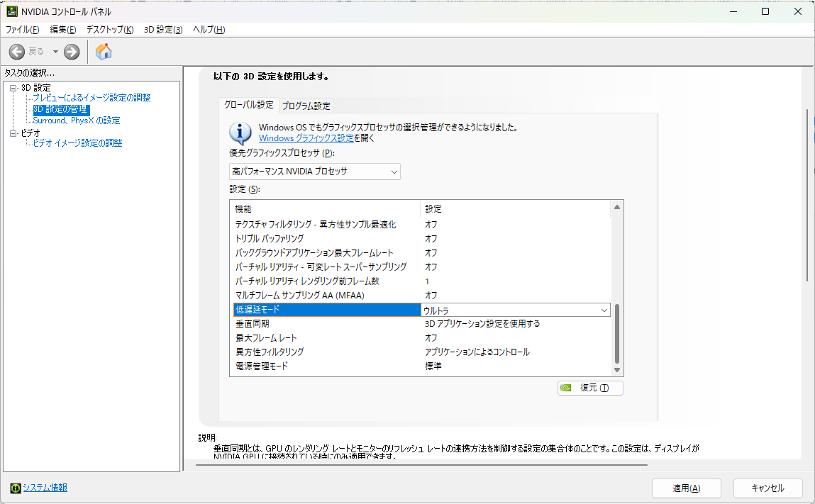Select the グローバル設定 tab
Image resolution: width=815 pixels, height=504 pixels.
coord(248,105)
